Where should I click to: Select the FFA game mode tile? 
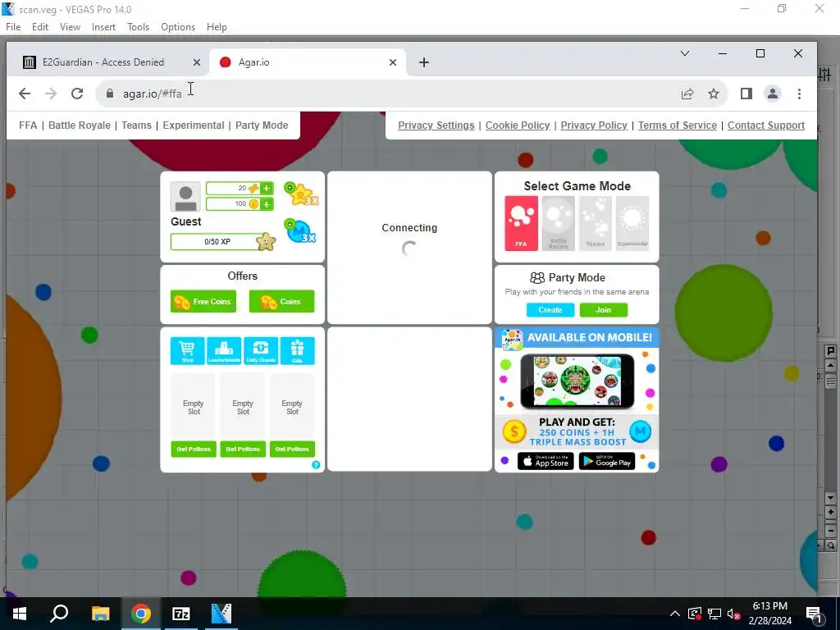tap(521, 223)
